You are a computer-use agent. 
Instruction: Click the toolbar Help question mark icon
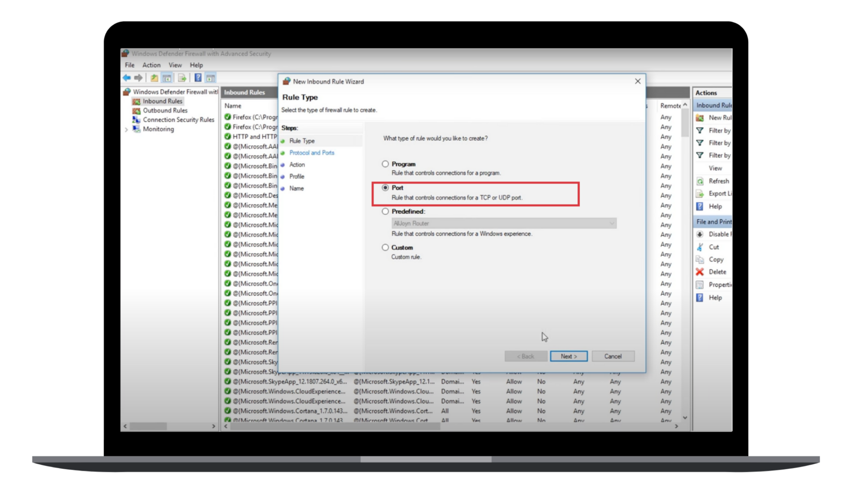198,78
